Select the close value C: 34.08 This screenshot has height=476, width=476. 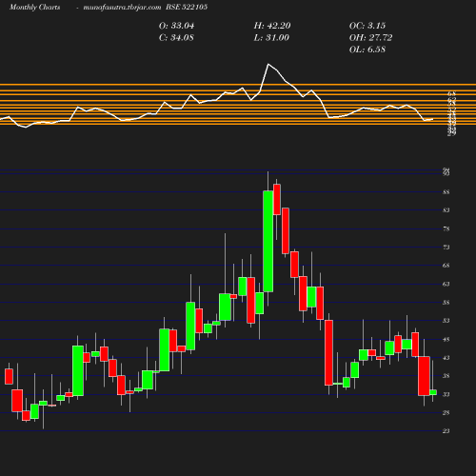176,38
